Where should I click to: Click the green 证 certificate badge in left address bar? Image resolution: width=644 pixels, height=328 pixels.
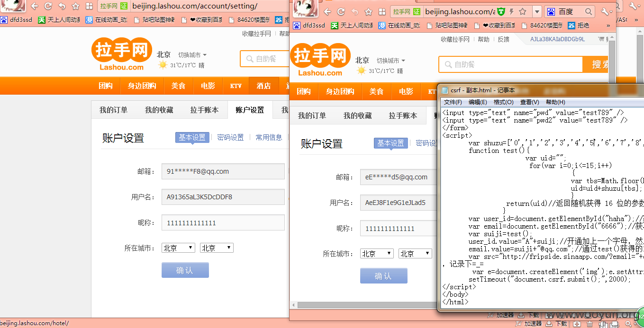pos(124,6)
